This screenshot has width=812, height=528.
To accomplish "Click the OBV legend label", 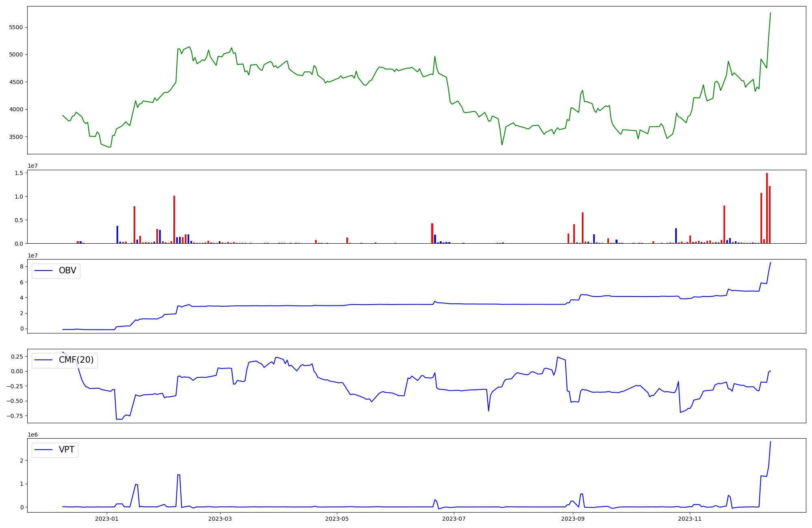I will click(67, 270).
